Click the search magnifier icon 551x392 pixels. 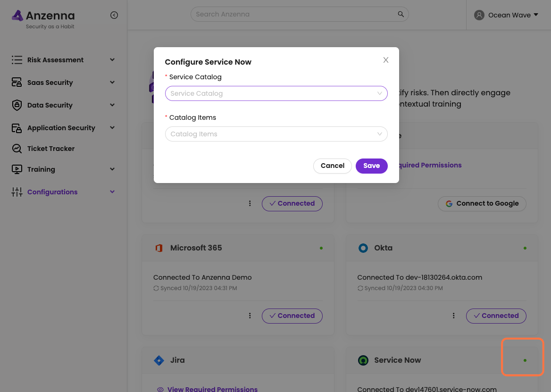(x=401, y=14)
